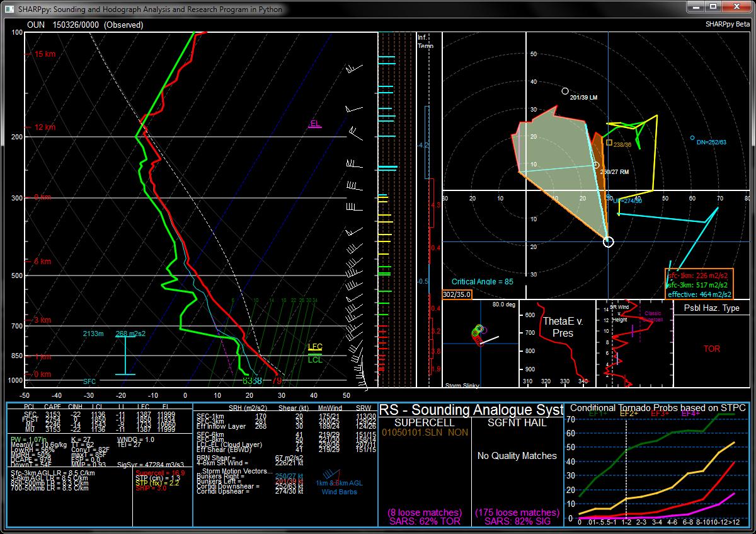Click the 268 m2s2 effective SRH label
The width and height of the screenshot is (756, 534).
[x=130, y=334]
